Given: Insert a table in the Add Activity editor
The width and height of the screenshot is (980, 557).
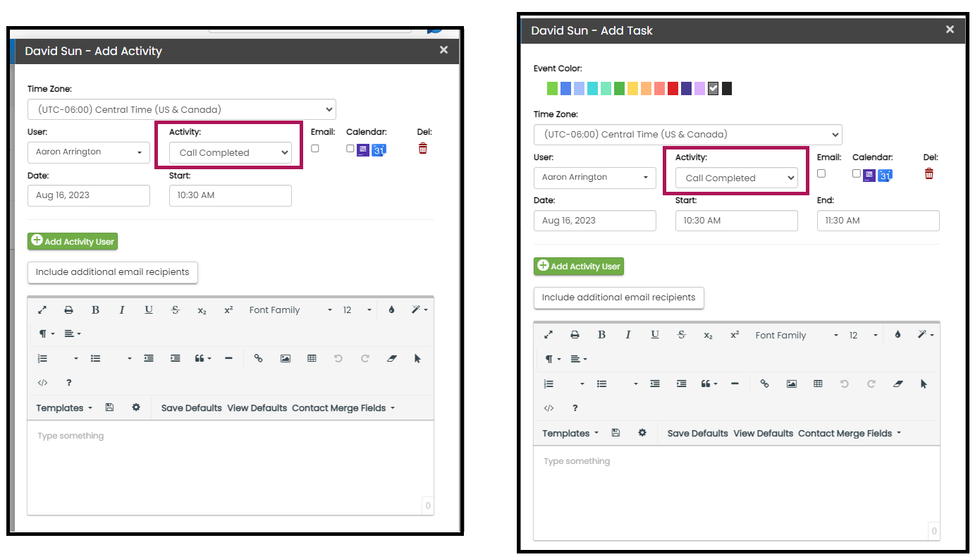Looking at the screenshot, I should pyautogui.click(x=312, y=358).
